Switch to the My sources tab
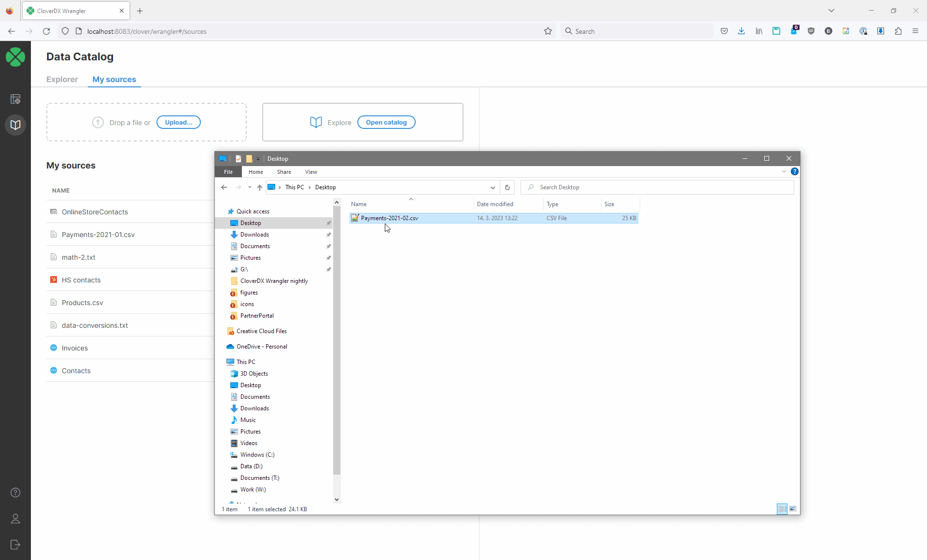 tap(114, 79)
